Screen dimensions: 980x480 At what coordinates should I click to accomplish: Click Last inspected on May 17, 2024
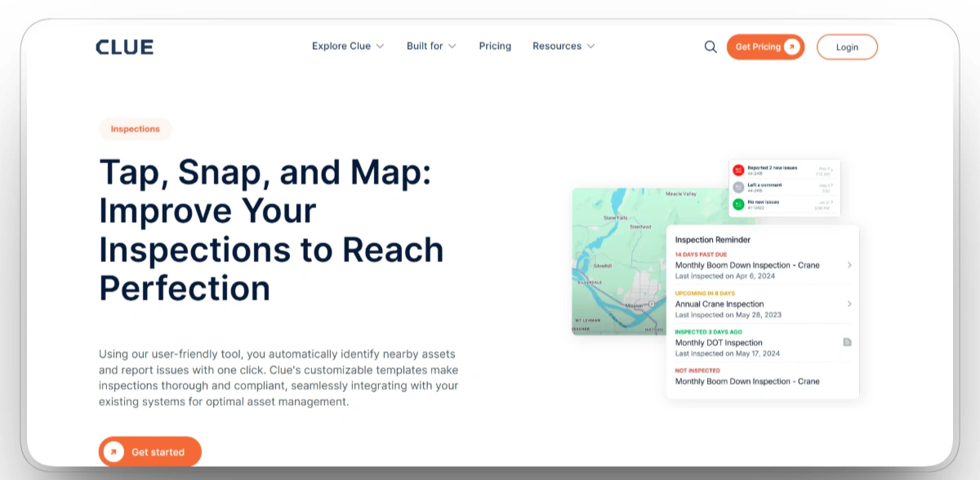[x=728, y=353]
